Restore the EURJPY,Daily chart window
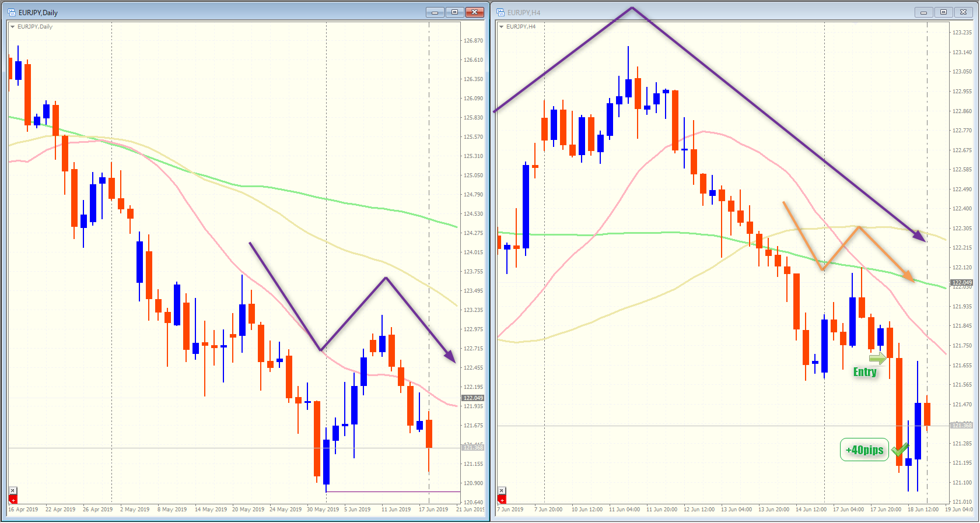The width and height of the screenshot is (980, 523). [455, 12]
